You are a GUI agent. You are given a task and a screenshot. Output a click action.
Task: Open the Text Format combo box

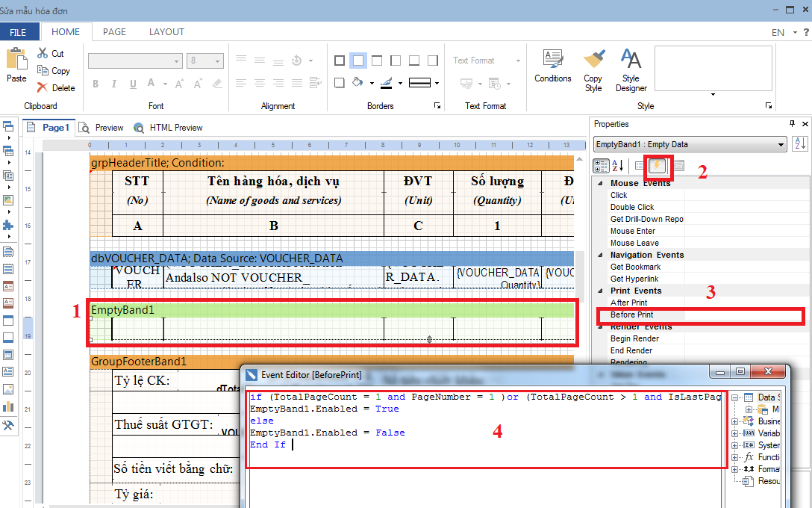487,61
